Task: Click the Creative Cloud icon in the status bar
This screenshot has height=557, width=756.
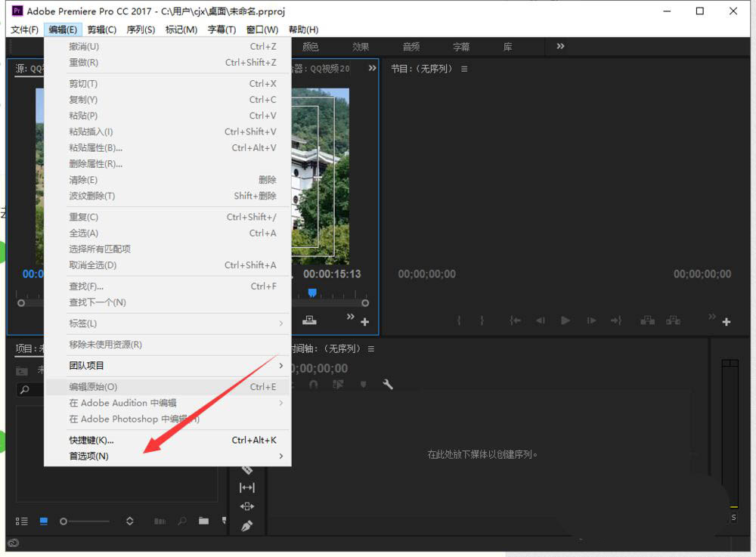Action: tap(13, 543)
